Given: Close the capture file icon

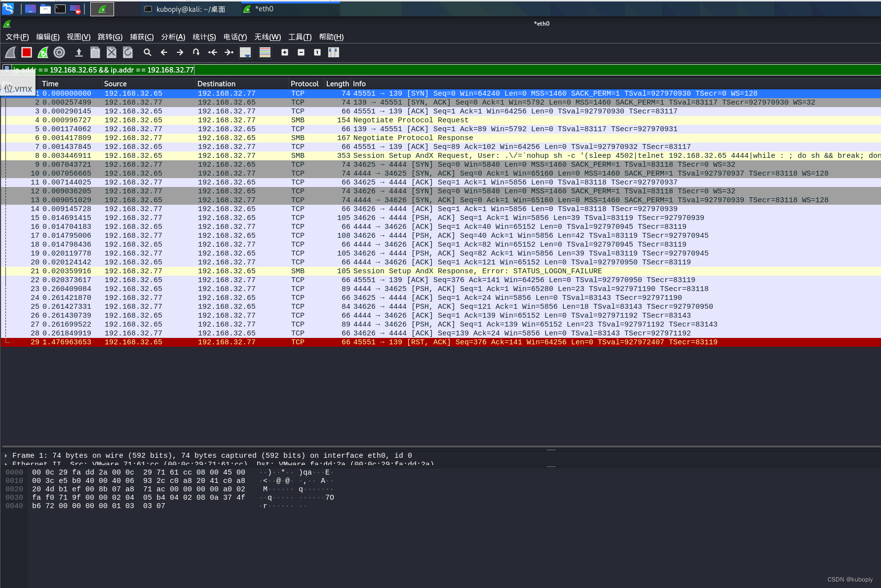Looking at the screenshot, I should click(112, 52).
